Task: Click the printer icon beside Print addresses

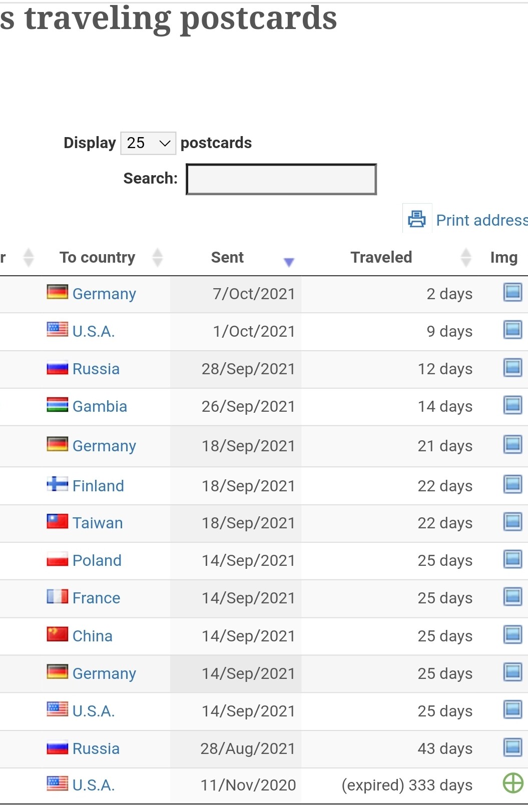Action: pos(417,219)
